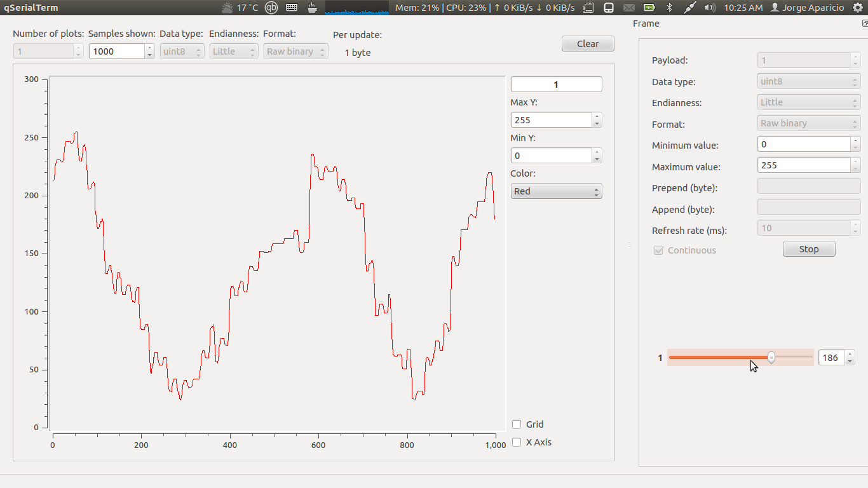This screenshot has height=488, width=868.
Task: Open the Bluetooth indicator icon
Action: (669, 8)
